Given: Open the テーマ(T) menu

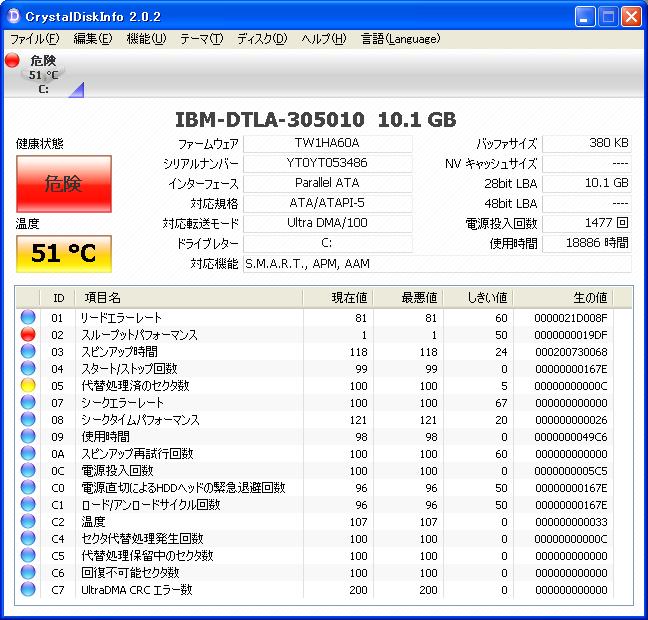Looking at the screenshot, I should tap(202, 39).
